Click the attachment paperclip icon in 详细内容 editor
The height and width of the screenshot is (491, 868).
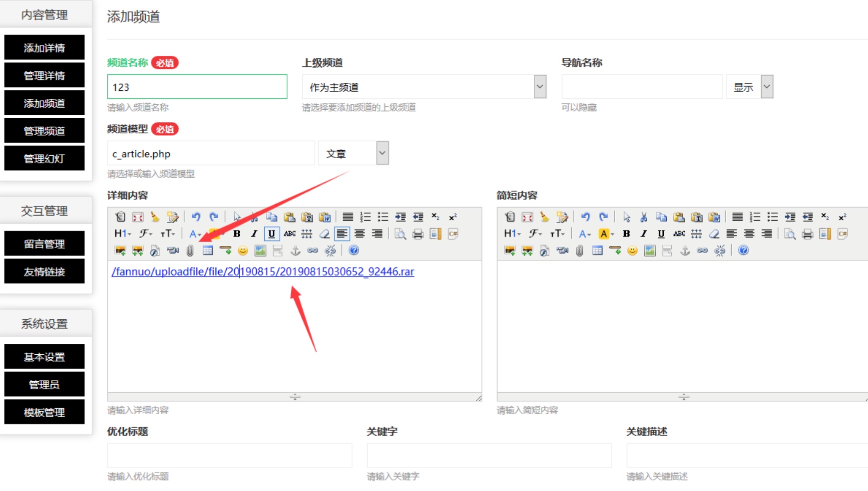190,250
